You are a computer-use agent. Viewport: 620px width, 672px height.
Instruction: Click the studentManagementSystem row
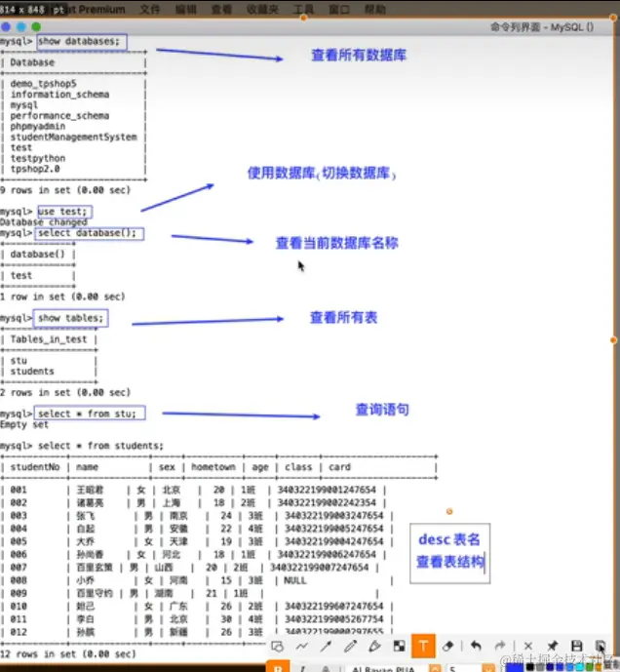pos(74,138)
